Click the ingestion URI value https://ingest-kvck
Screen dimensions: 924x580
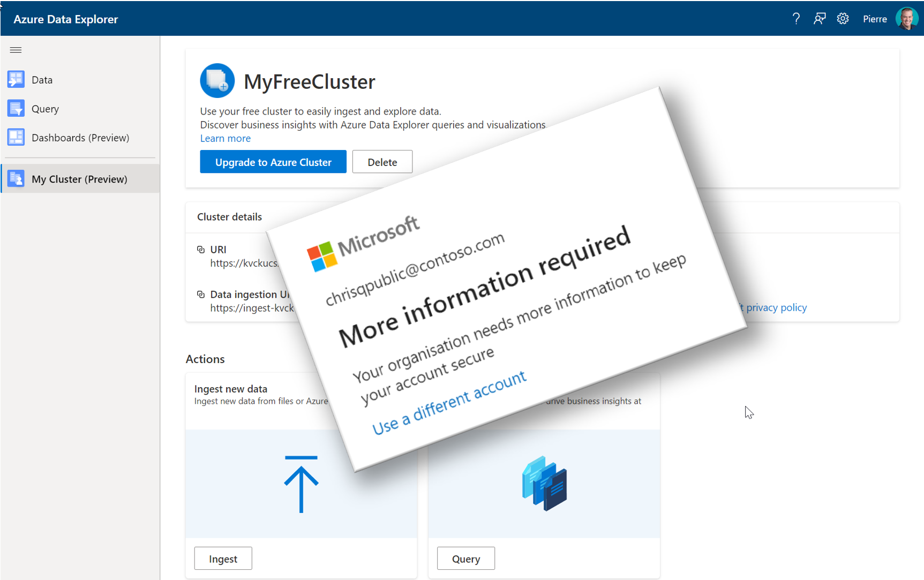click(x=252, y=308)
